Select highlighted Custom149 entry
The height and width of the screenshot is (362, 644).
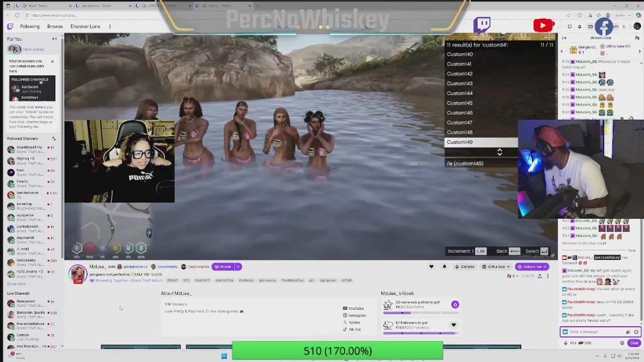tap(481, 142)
